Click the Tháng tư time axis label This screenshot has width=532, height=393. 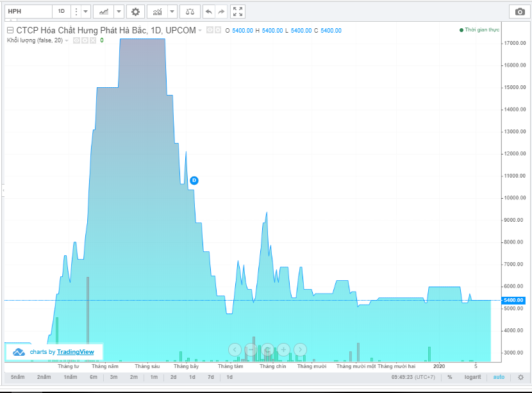pyautogui.click(x=68, y=366)
